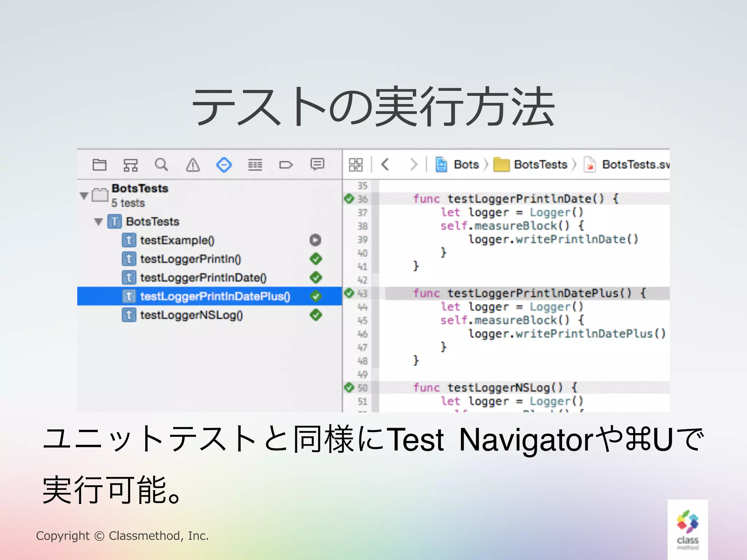Click status diamond of testLoggerPrintlnDatePlus() row
The height and width of the screenshot is (560, 747).
pos(316,296)
